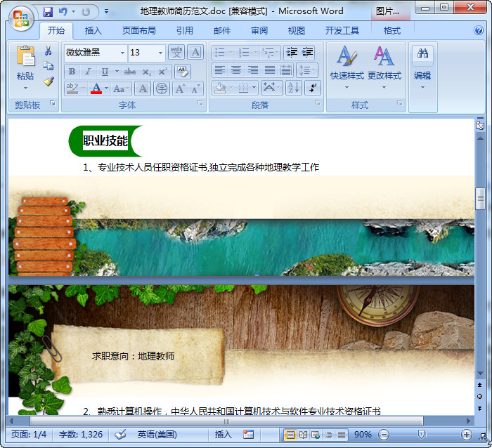This screenshot has height=448, width=492.
Task: Click the zoom slider handle
Action: pyautogui.click(x=422, y=435)
